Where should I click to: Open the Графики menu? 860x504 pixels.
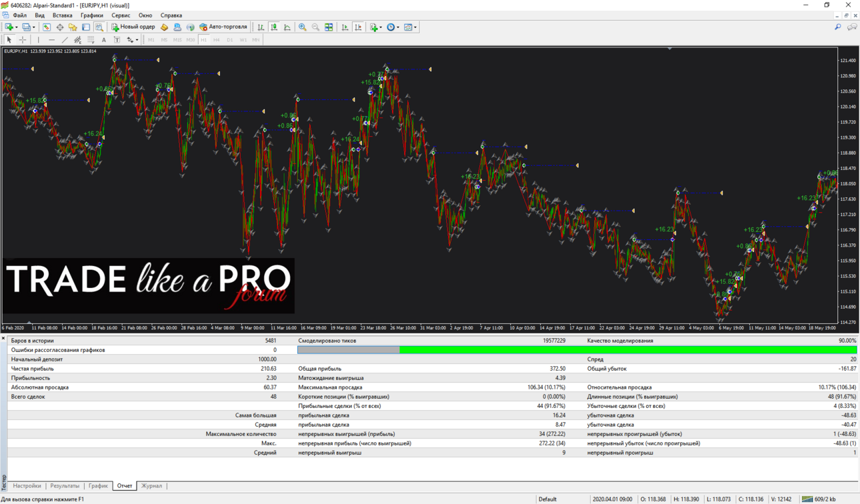(x=92, y=15)
